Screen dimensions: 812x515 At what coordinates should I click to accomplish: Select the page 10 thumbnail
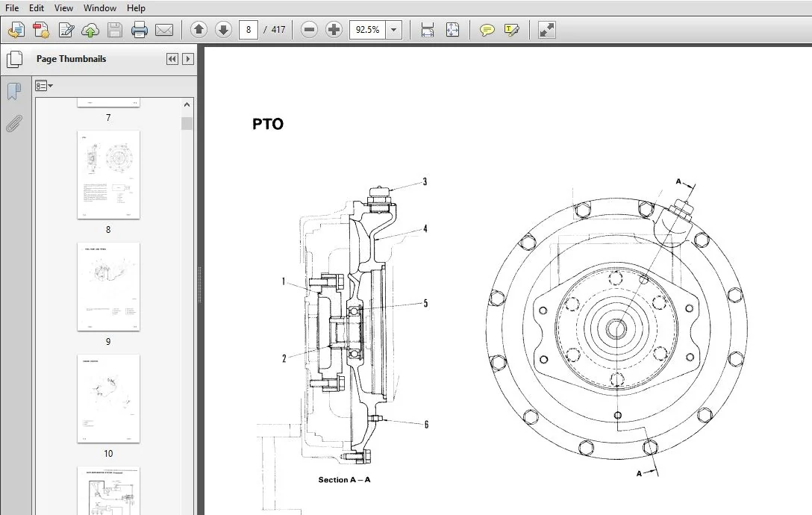(x=109, y=399)
